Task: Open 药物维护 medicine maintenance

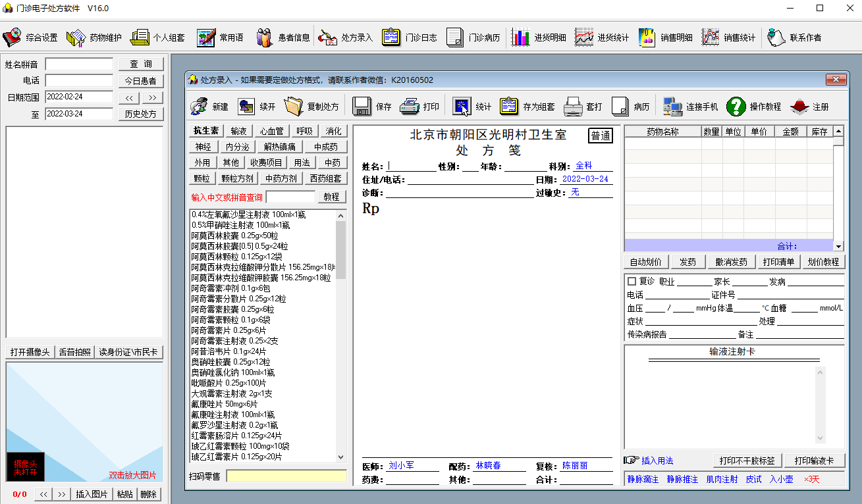Action: (94, 38)
